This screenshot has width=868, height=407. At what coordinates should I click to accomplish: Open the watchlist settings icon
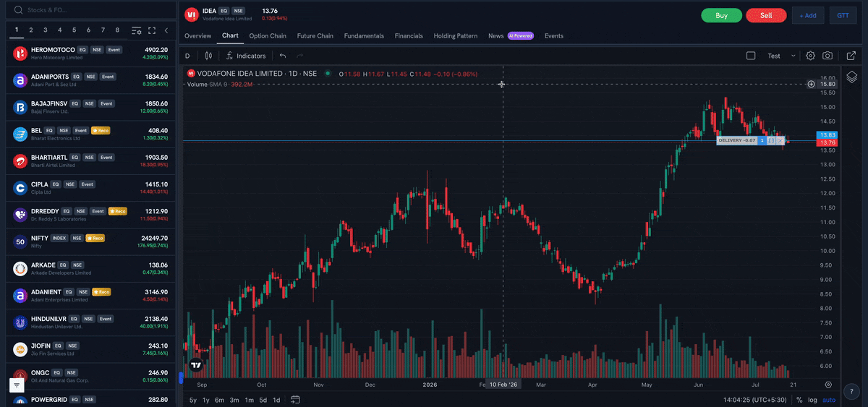136,30
